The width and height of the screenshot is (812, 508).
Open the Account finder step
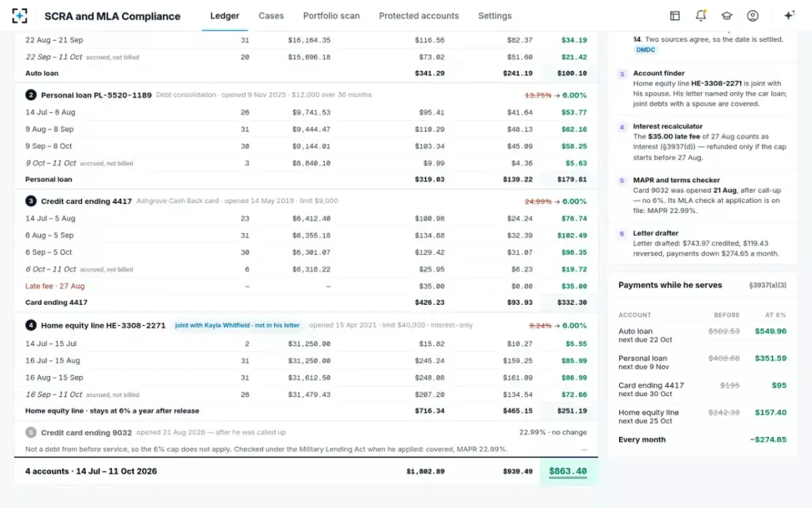(x=703, y=89)
